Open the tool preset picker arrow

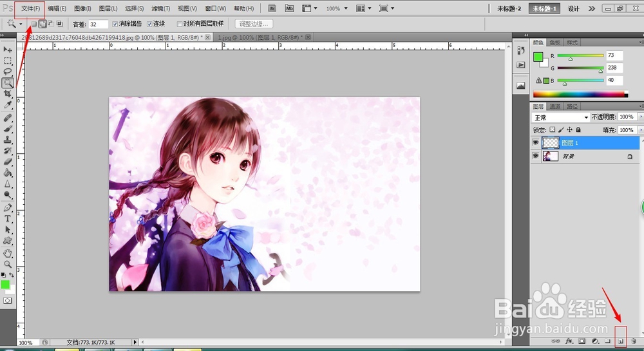pyautogui.click(x=21, y=24)
